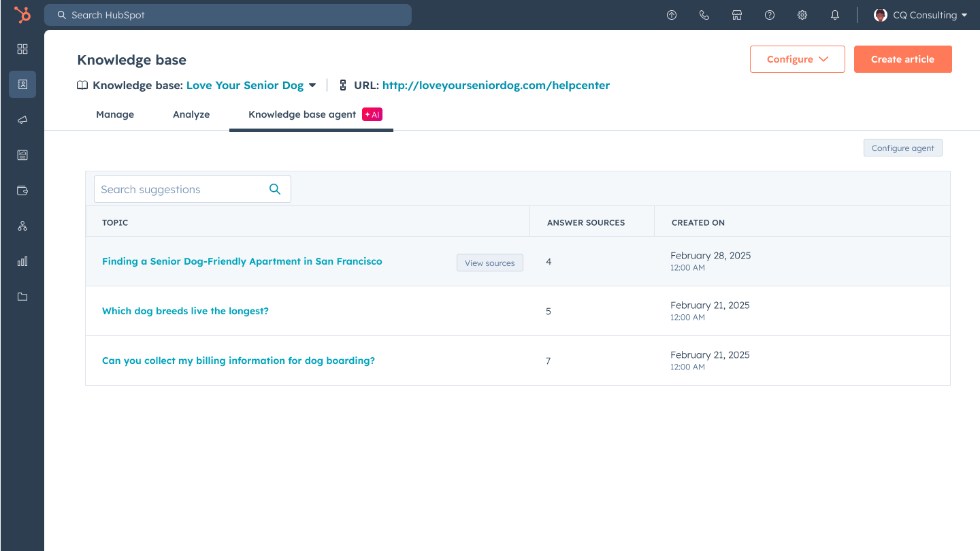This screenshot has width=980, height=551.
Task: Expand the Love Your Senior Dog selector
Action: pos(251,85)
